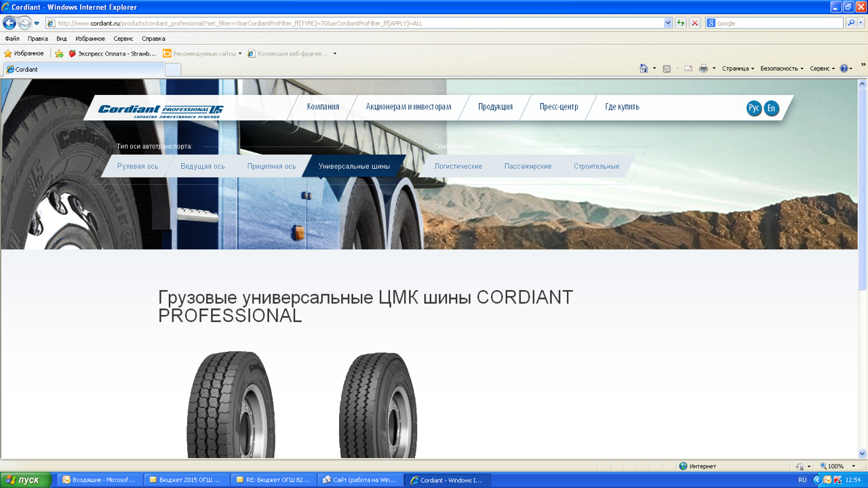This screenshot has width=868, height=488.
Task: Click the page scrollbar down arrow
Action: (x=863, y=453)
